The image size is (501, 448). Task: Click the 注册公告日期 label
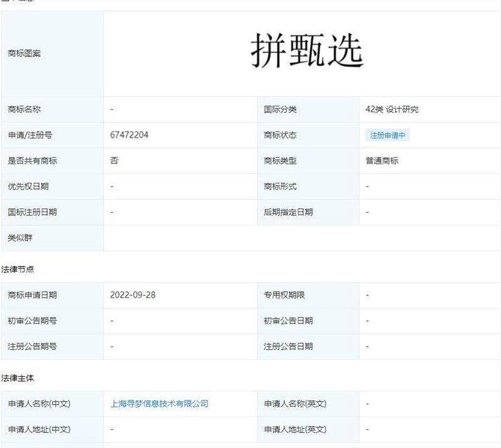288,346
